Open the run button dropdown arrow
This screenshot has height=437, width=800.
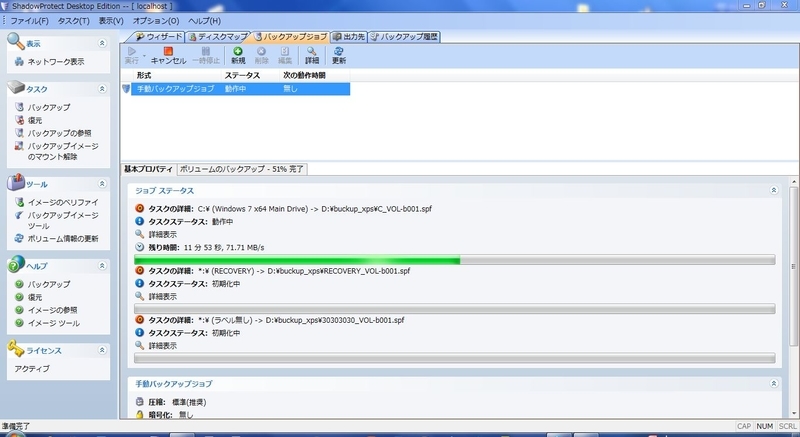[x=144, y=55]
